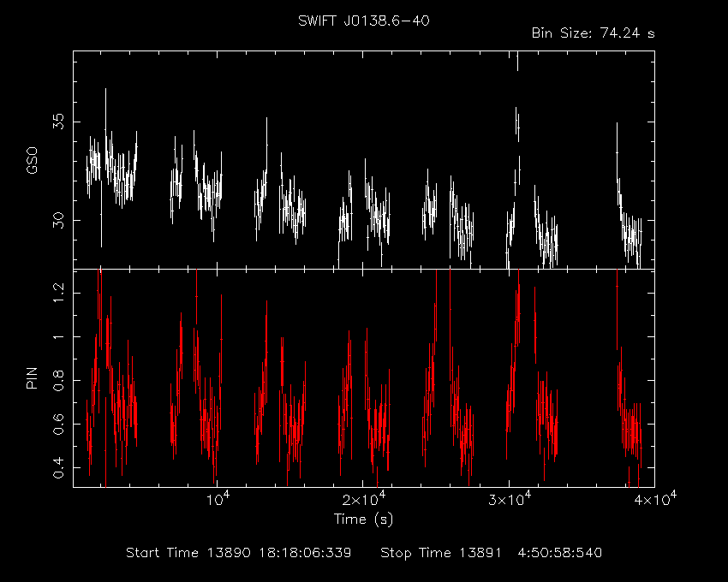Viewport: 728px width, 582px height.
Task: Click the PIN axis tick label 1.2
Action: pos(58,293)
